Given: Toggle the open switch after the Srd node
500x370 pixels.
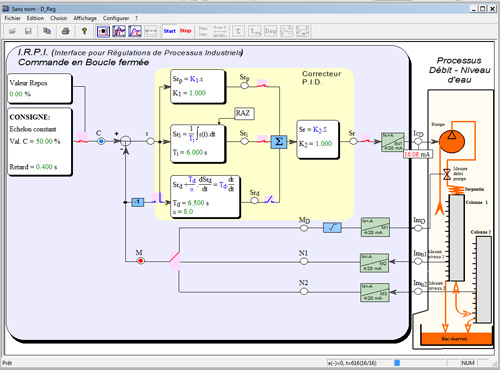Looking at the screenshot, I should coord(269,200).
